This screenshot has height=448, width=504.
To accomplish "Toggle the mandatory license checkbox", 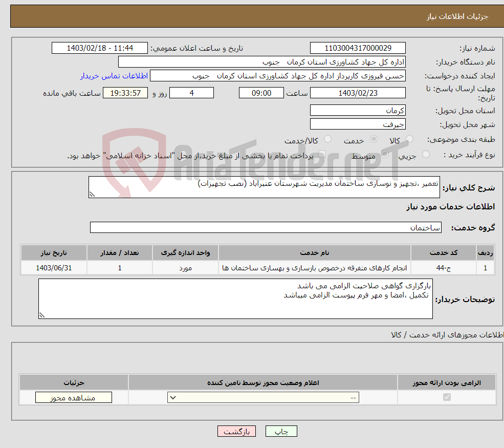I will 447,397.
